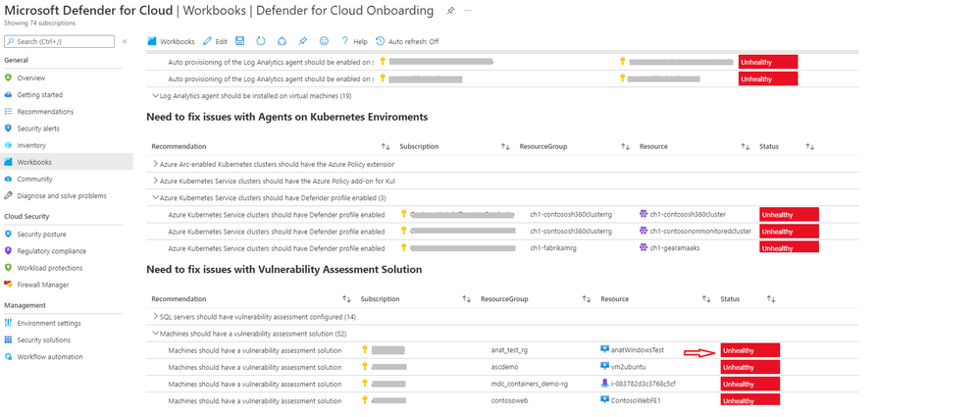Open Security alerts shield icon

(x=8, y=129)
